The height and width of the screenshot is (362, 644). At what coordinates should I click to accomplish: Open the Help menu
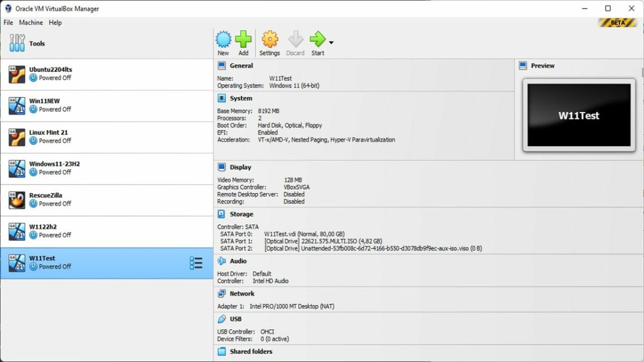[55, 23]
